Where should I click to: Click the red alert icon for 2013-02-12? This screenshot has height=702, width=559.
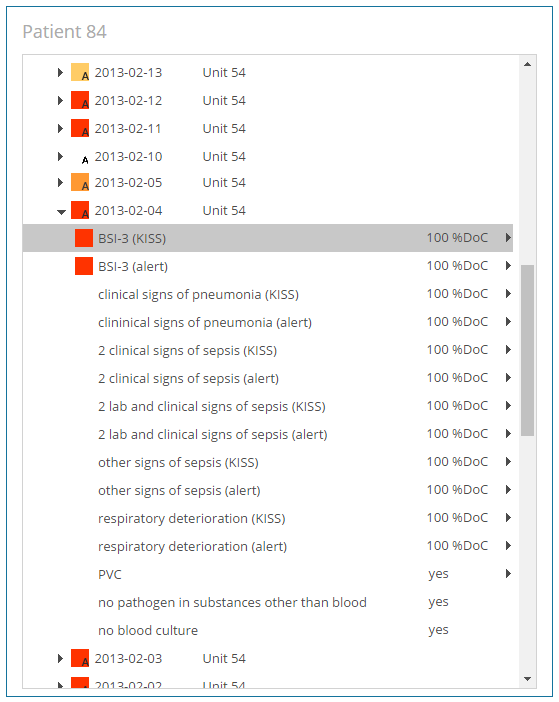tap(80, 100)
